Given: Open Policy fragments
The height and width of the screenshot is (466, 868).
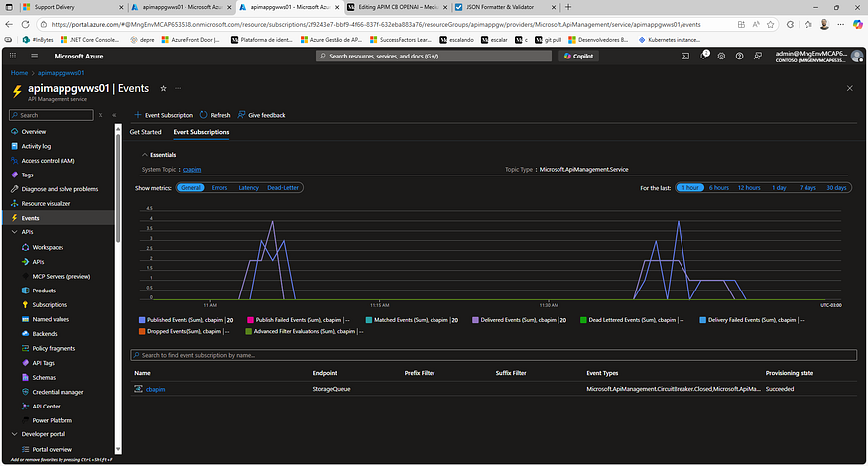Looking at the screenshot, I should coord(54,348).
